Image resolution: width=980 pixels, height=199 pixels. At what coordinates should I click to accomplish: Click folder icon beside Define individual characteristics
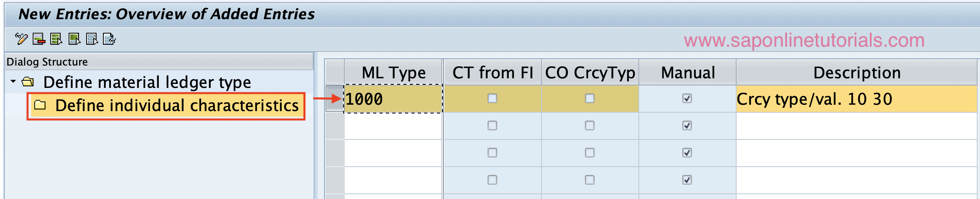pos(40,105)
